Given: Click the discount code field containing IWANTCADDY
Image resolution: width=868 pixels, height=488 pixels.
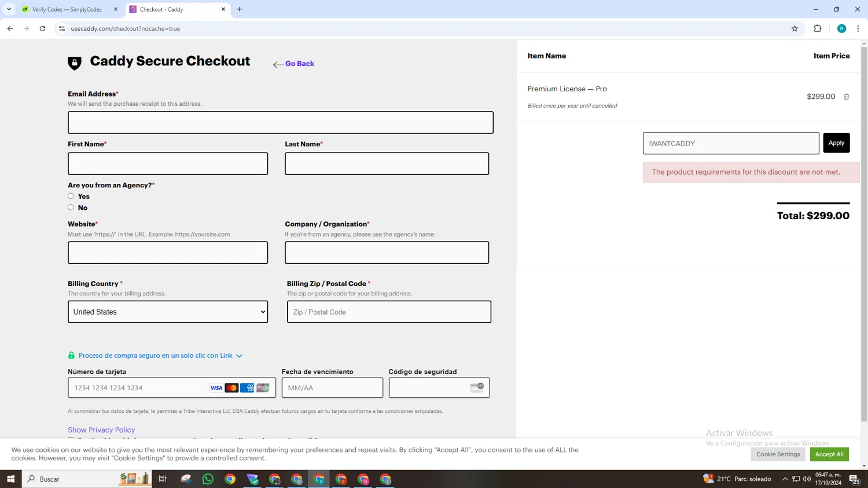Looking at the screenshot, I should click(x=731, y=143).
